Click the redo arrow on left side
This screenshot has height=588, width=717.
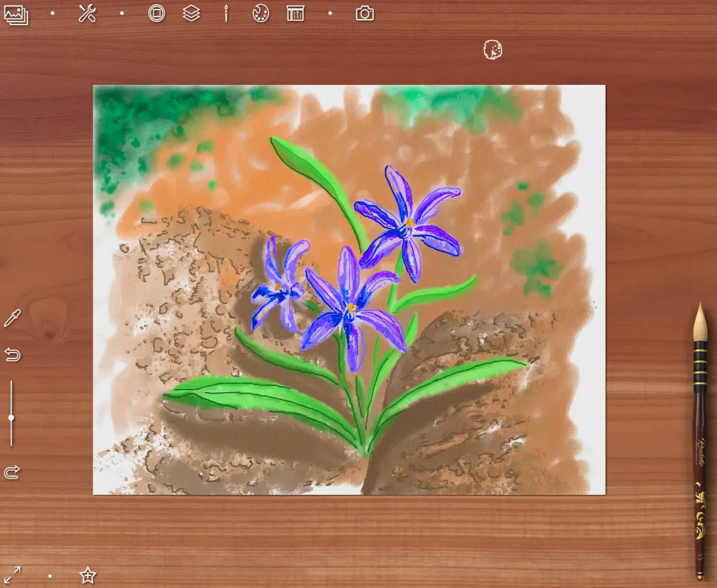pos(12,473)
